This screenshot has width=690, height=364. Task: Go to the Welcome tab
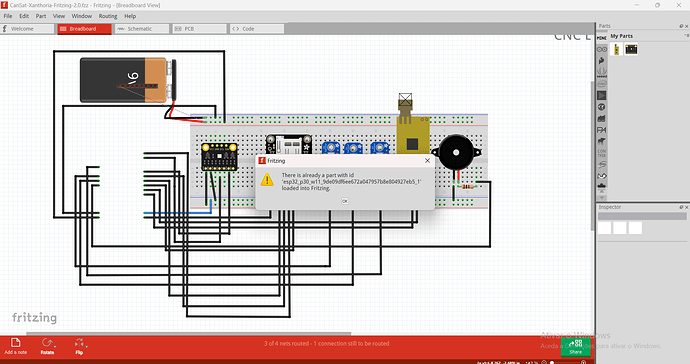coord(27,29)
